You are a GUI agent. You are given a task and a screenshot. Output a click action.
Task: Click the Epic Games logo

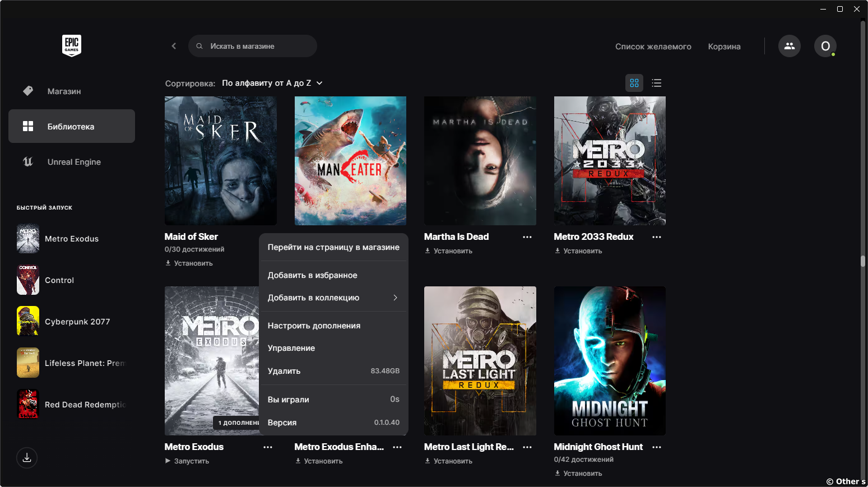click(72, 46)
